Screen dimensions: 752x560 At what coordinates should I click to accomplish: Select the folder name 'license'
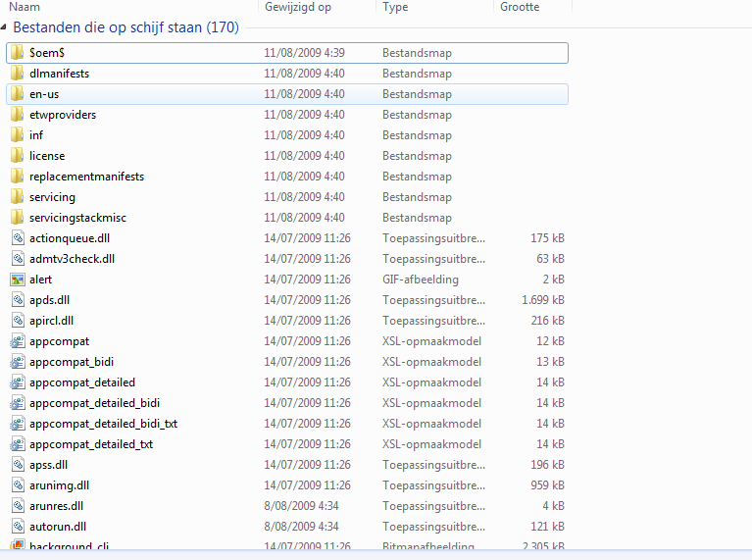pos(47,156)
